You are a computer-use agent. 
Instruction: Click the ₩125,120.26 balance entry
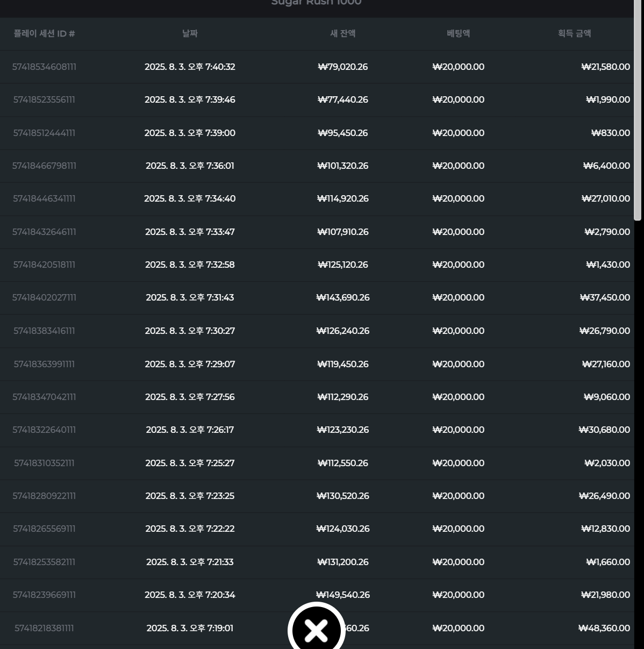point(342,265)
